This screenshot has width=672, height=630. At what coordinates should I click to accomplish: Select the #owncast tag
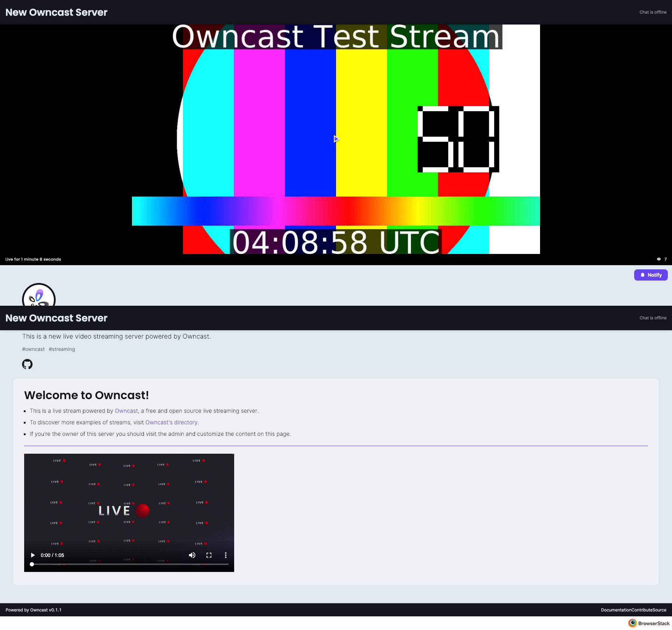pos(33,349)
